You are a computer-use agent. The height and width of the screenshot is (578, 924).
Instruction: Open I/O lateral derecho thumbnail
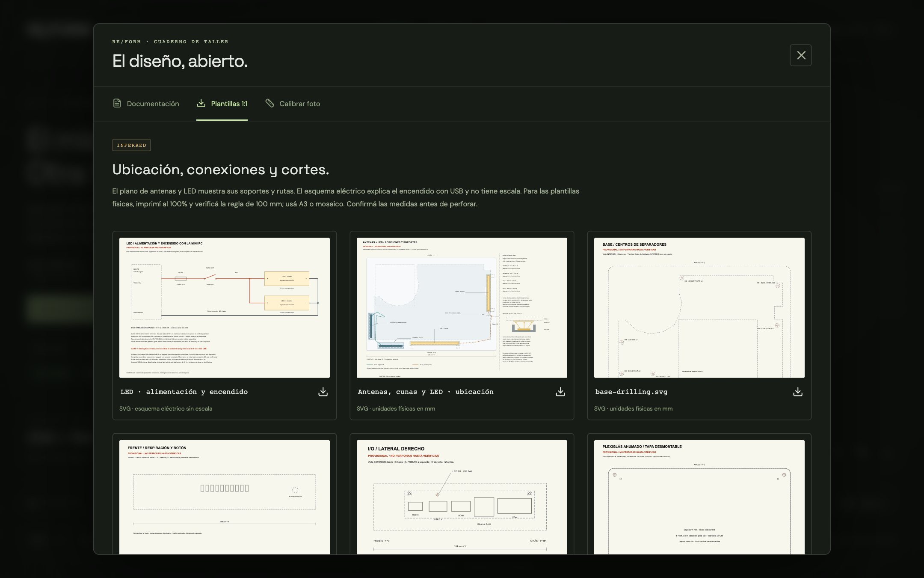(462, 497)
